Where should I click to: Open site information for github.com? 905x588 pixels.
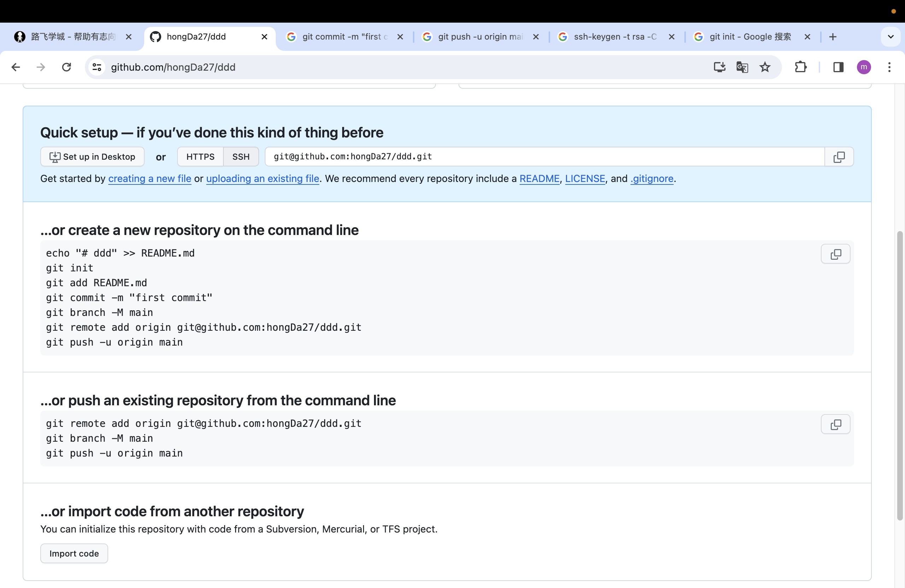(97, 67)
